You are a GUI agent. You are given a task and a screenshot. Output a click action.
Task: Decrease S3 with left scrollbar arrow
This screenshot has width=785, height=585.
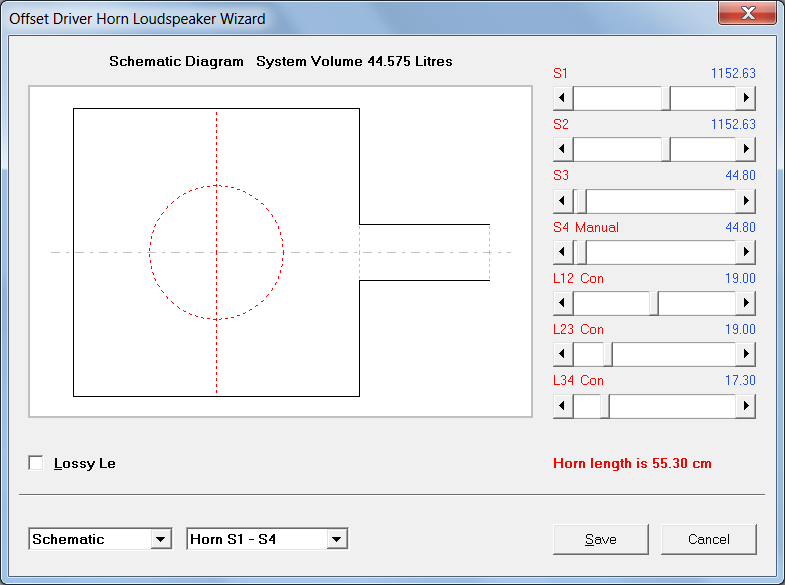coord(563,201)
